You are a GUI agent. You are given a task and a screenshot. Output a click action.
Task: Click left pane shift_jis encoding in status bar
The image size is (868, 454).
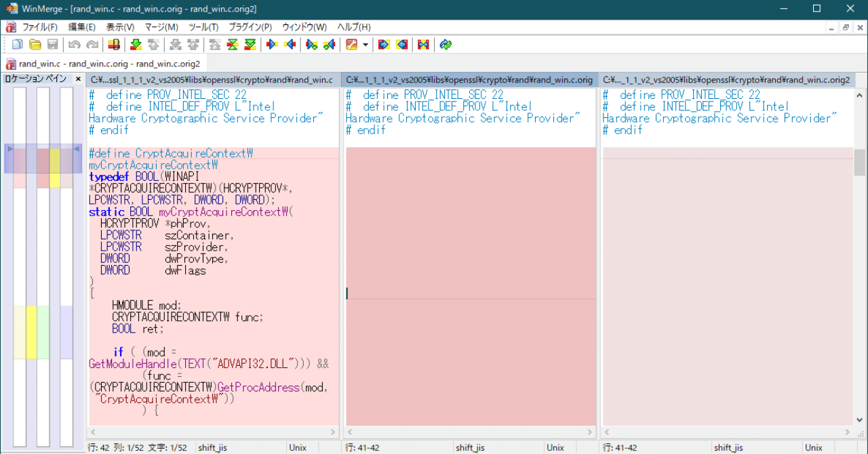(x=213, y=448)
